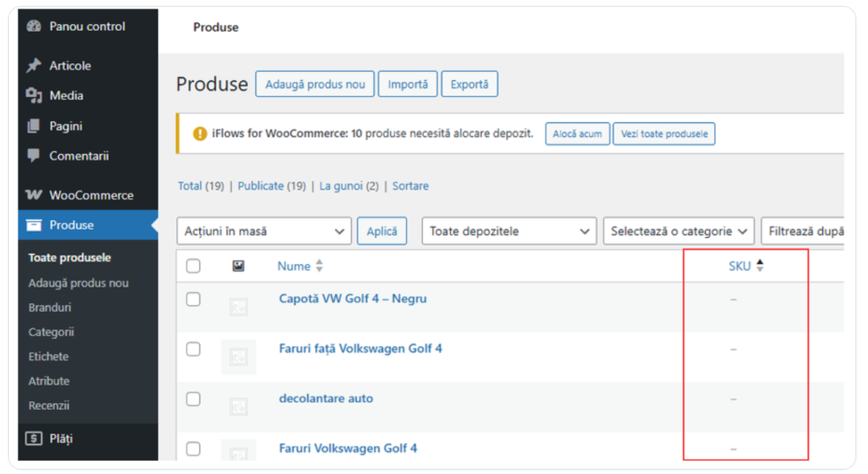Click the Pagini pages icon
Viewport: 868px width, 474px height.
(33, 127)
